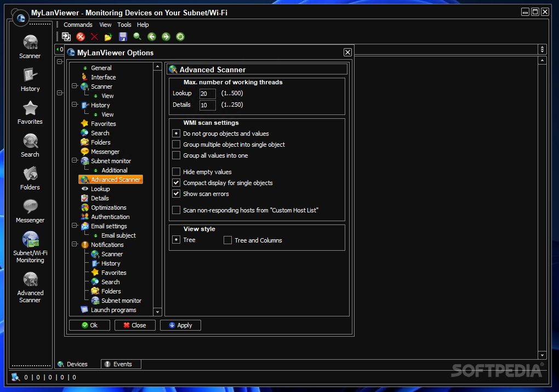Click the magnifier find toolbar icon
Image resolution: width=559 pixels, height=392 pixels.
[x=137, y=37]
